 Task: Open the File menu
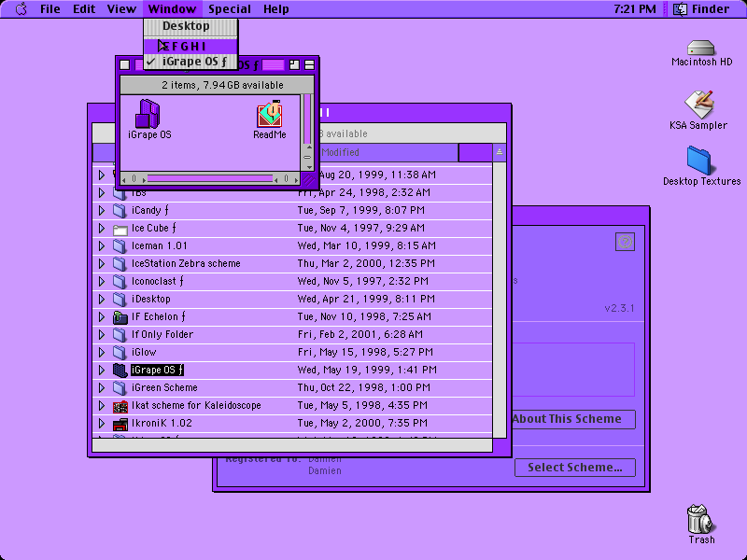click(50, 9)
